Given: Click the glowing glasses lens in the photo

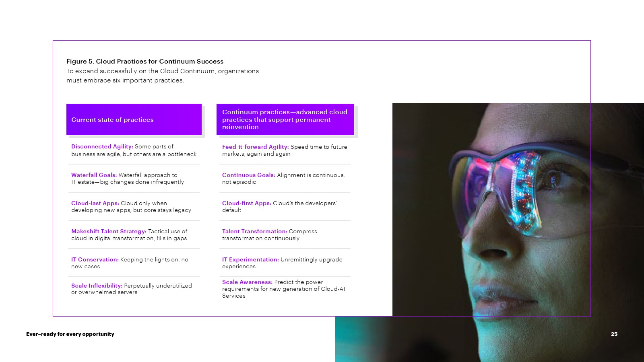Looking at the screenshot, I should pyautogui.click(x=519, y=189).
